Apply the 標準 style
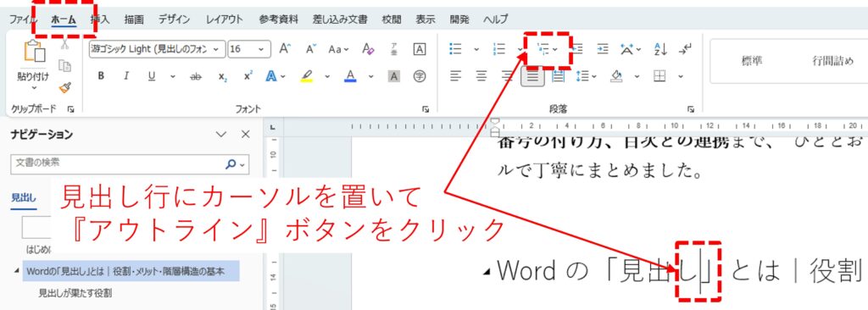 pyautogui.click(x=751, y=61)
